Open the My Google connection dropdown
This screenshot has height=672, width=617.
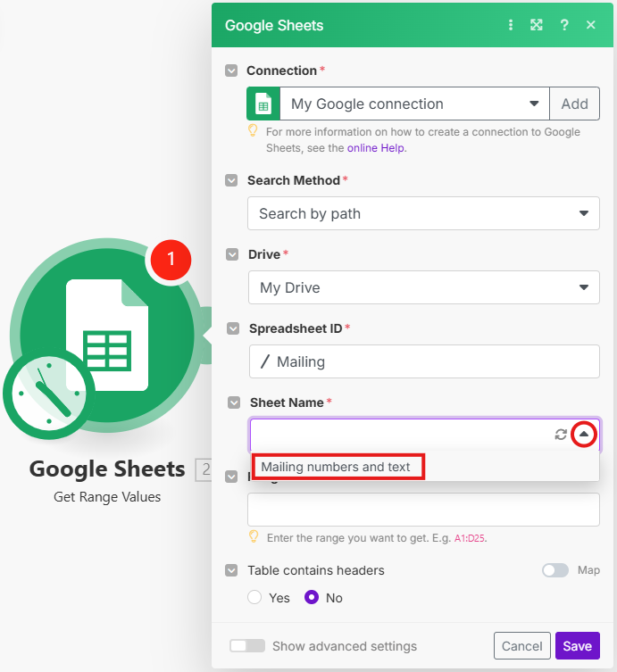414,104
